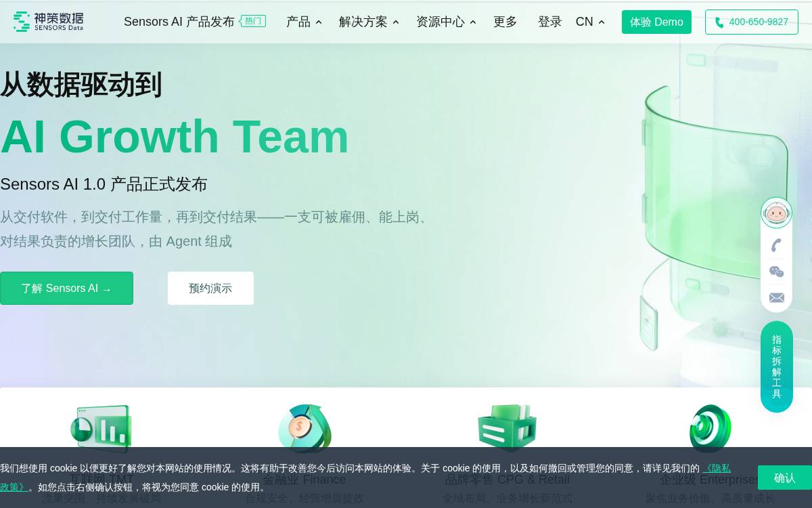
Task: Open the 金融业 Finance coin icon
Action: click(x=304, y=428)
